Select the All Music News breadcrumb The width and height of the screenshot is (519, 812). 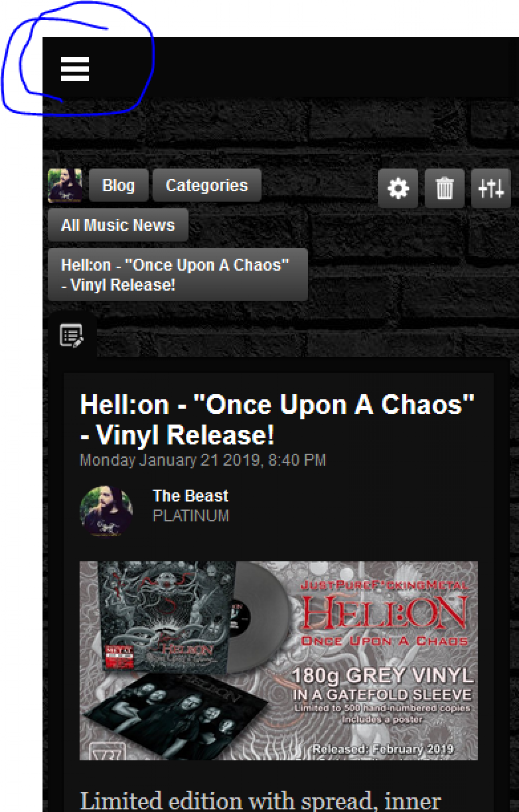[x=118, y=225]
